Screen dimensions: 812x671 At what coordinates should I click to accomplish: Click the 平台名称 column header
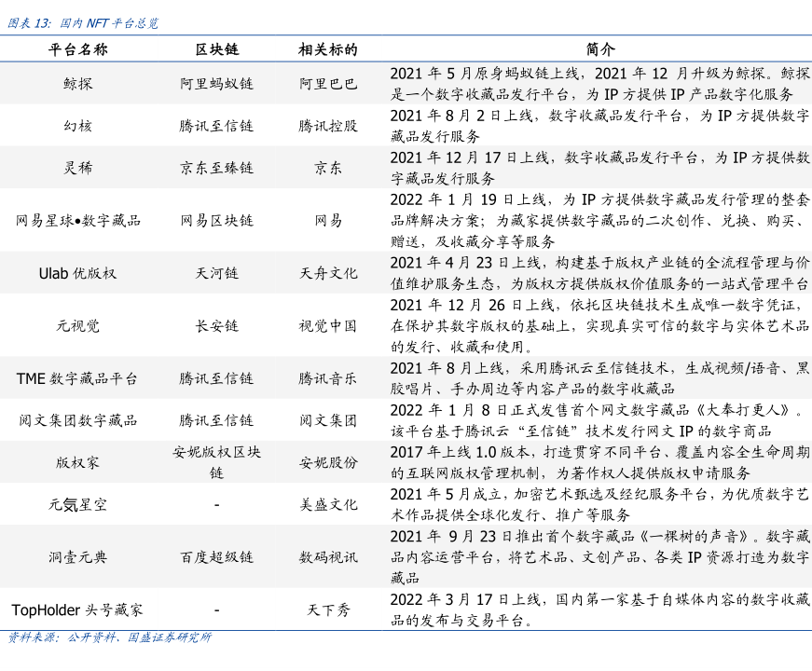pyautogui.click(x=78, y=48)
